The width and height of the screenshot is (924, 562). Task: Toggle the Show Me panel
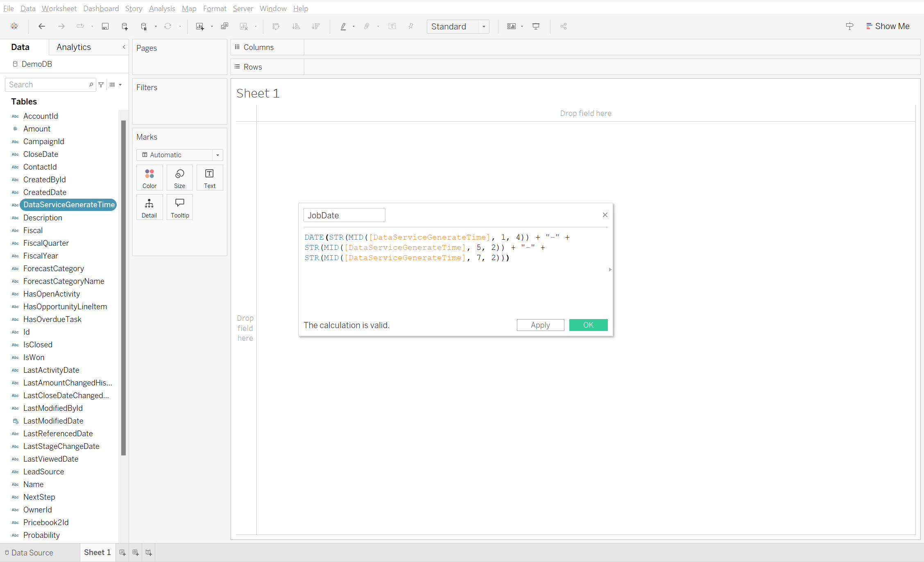coord(888,27)
